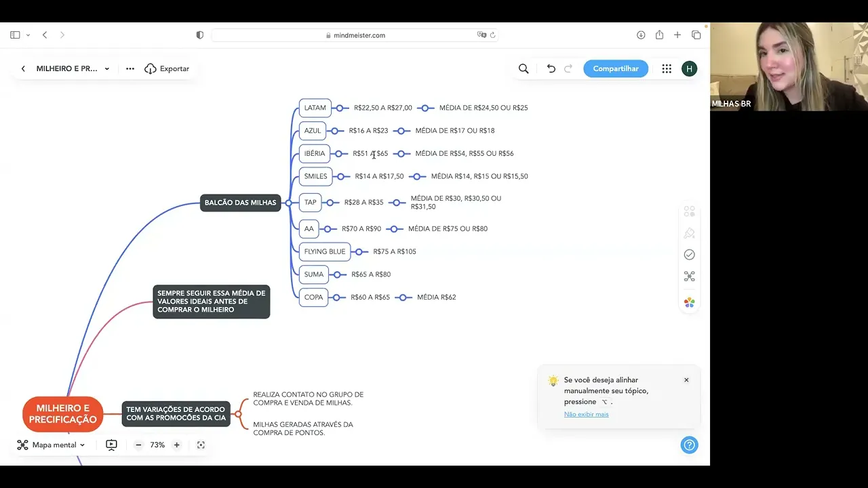The image size is (868, 488).
Task: Collapse the BALCÃO DAS MILHAS branch
Action: 288,203
